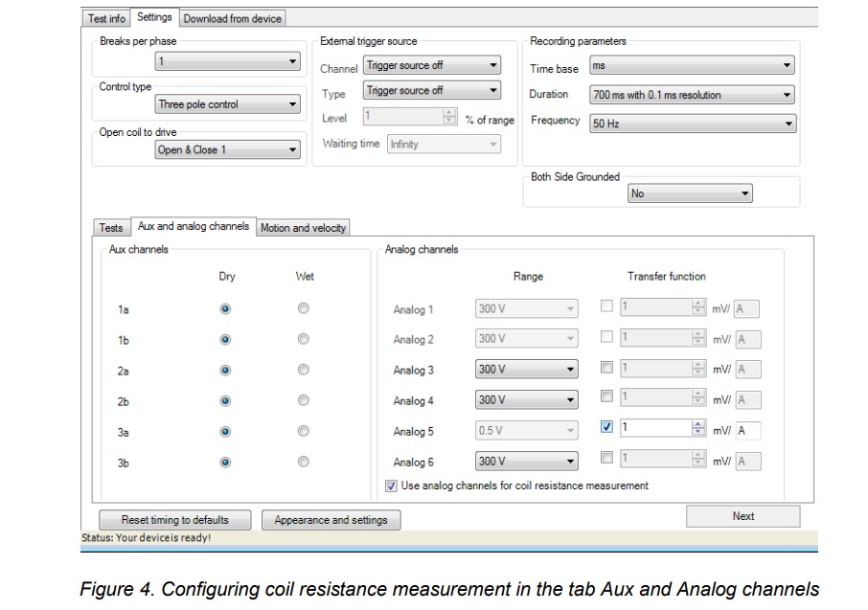This screenshot has width=868, height=610.
Task: Toggle Use analog channels for coil resistance
Action: 391,486
